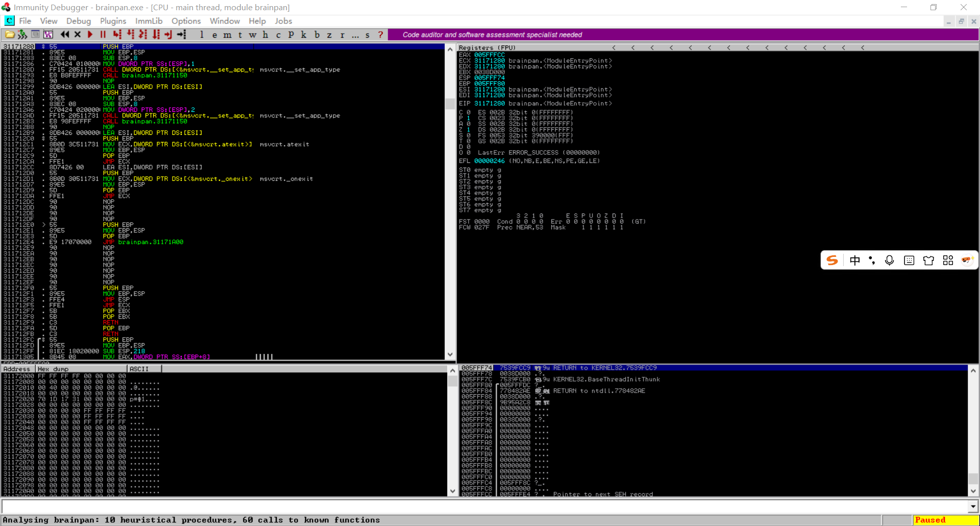Open the command bar history dropdown
Screen dimensions: 980x526
[973, 507]
